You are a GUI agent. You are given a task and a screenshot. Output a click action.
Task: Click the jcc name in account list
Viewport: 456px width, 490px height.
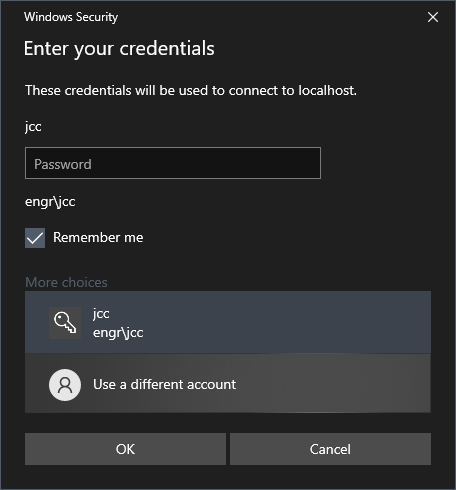[x=101, y=314]
